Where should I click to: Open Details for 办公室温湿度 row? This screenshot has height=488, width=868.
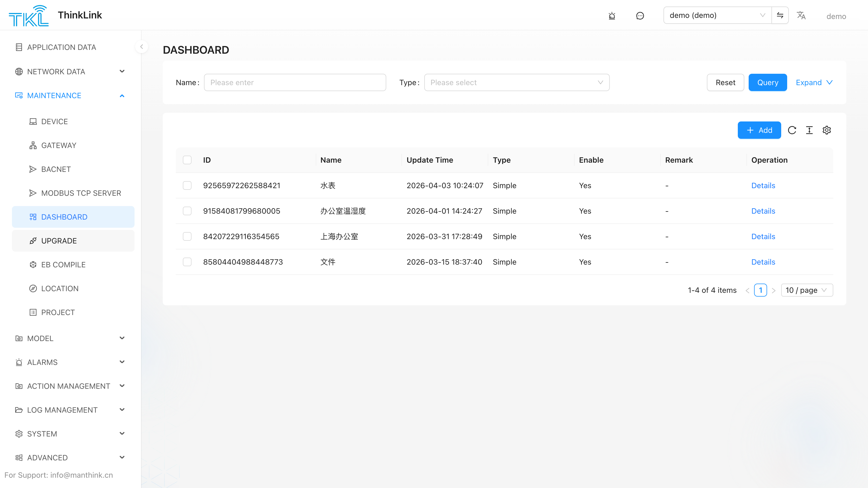click(x=763, y=211)
